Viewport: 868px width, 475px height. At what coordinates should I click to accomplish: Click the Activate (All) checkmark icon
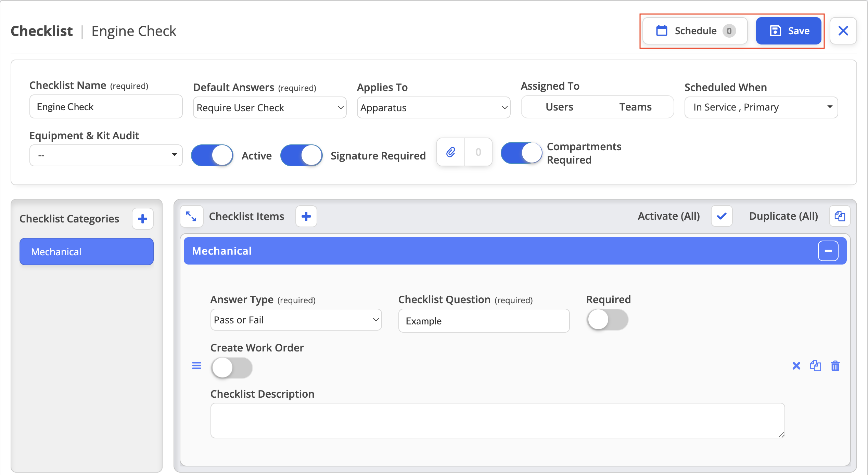click(x=722, y=216)
